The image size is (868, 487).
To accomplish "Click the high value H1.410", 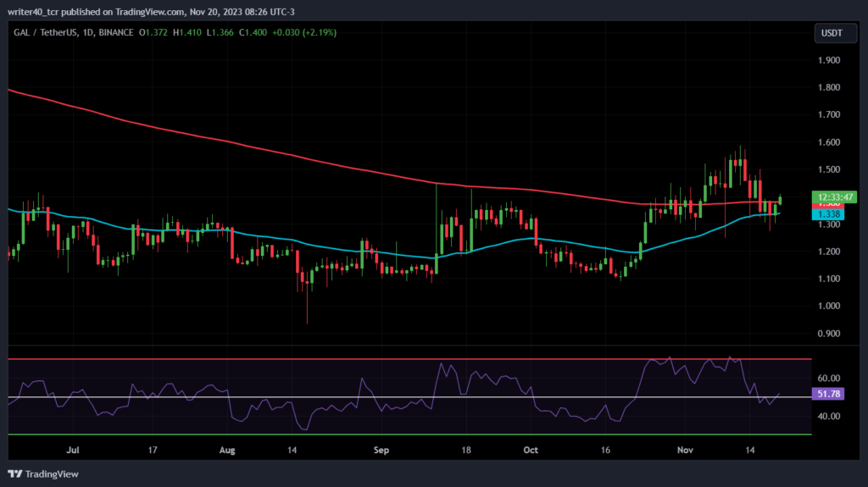I will tap(187, 33).
